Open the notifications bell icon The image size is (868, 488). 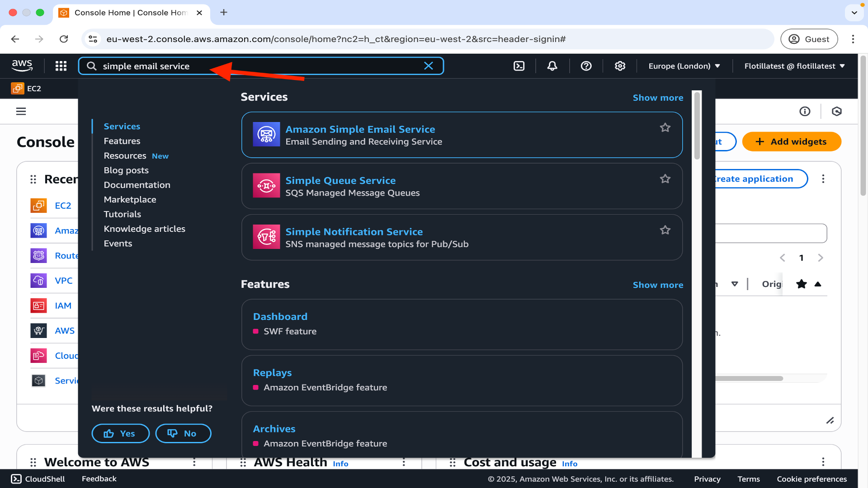[552, 66]
